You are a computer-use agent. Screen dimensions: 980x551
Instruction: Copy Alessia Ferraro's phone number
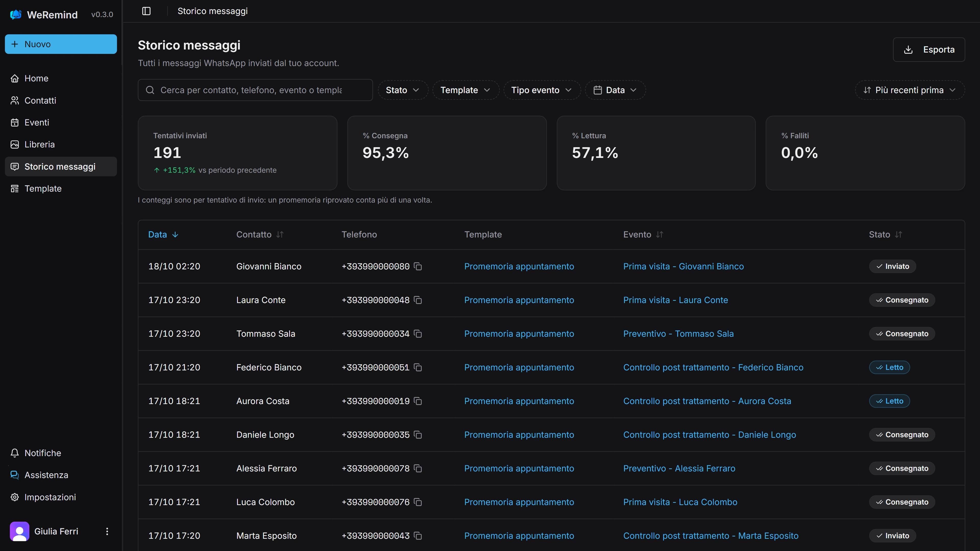coord(418,469)
